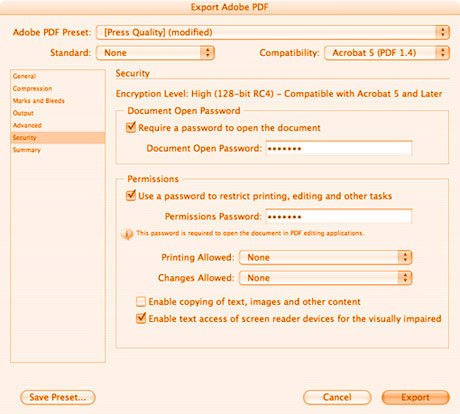Switch to the Advanced section

coord(58,125)
